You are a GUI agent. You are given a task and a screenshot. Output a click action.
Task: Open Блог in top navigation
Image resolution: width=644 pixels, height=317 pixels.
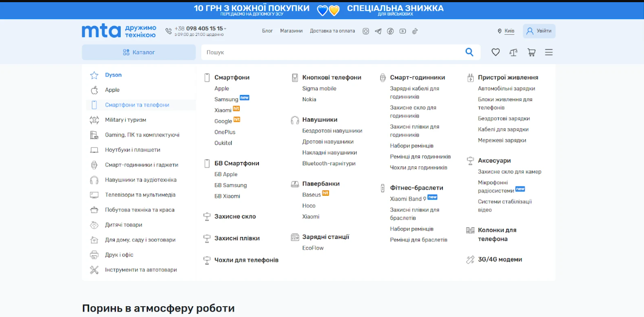coord(268,31)
